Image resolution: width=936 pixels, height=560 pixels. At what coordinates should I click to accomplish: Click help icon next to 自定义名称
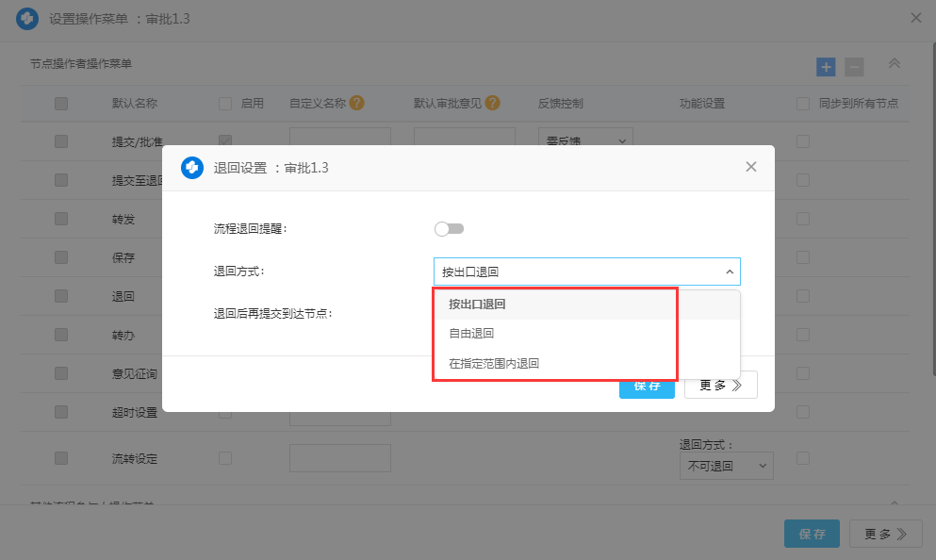coord(357,103)
